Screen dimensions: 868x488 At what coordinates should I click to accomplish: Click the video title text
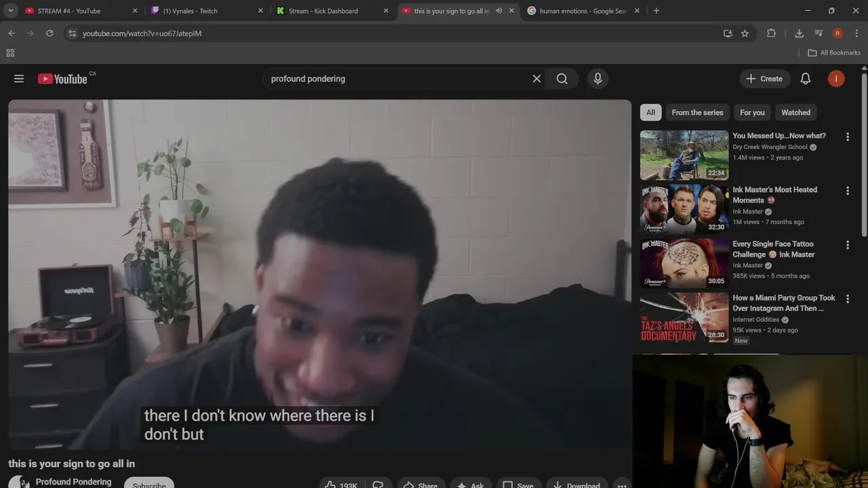coord(71,464)
